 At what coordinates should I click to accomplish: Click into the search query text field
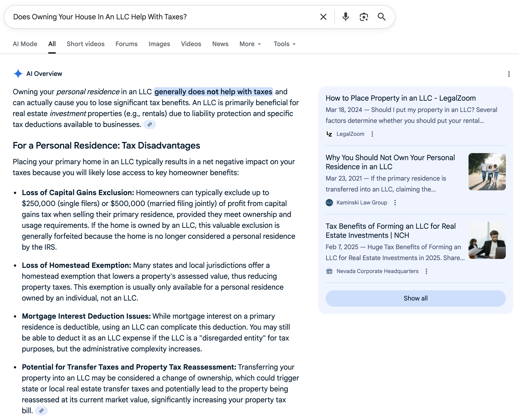[160, 17]
